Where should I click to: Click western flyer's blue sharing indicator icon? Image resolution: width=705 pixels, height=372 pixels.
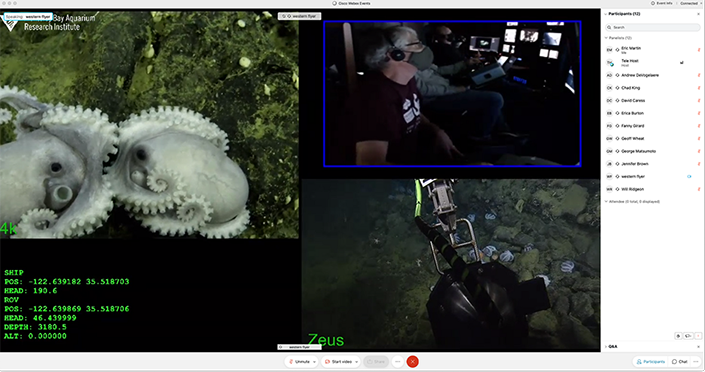pyautogui.click(x=689, y=176)
